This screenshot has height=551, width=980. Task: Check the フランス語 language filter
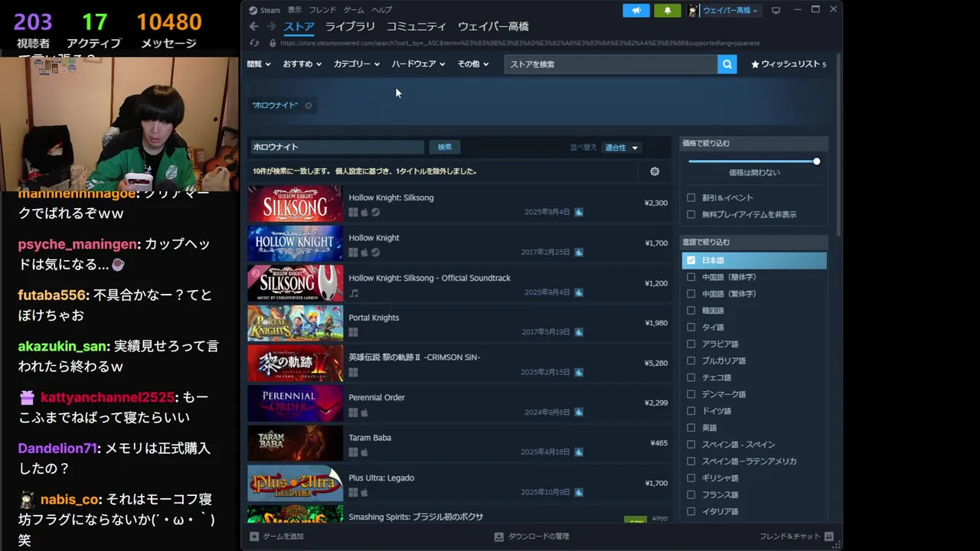(691, 495)
